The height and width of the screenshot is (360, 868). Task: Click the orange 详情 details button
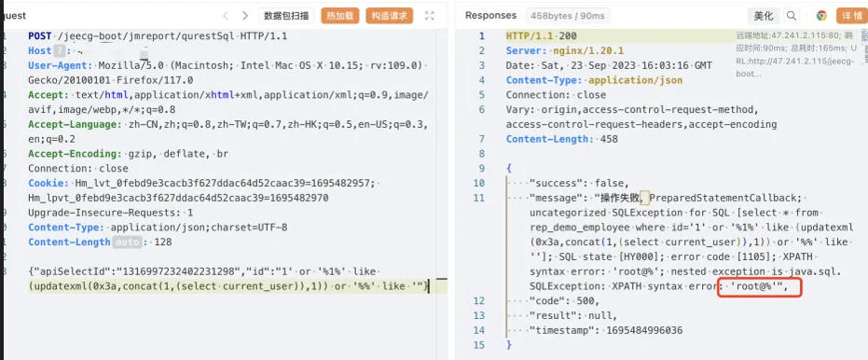[x=852, y=16]
